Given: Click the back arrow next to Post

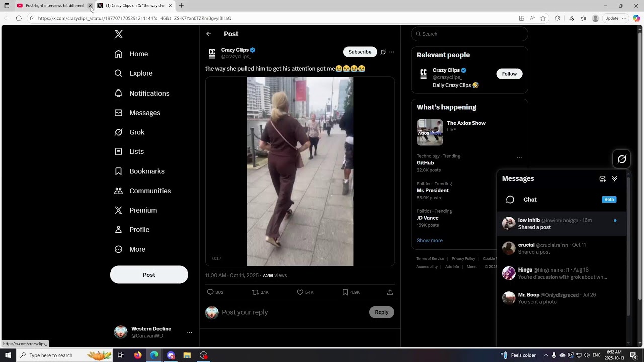Looking at the screenshot, I should pyautogui.click(x=209, y=34).
